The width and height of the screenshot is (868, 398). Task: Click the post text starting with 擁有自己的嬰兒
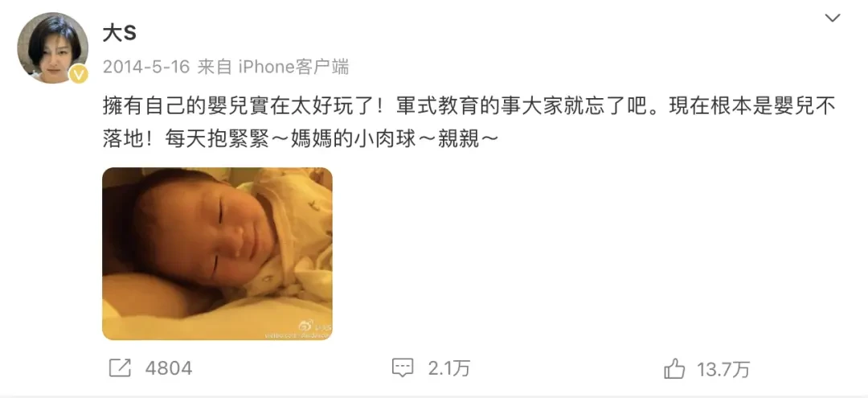[x=469, y=121]
